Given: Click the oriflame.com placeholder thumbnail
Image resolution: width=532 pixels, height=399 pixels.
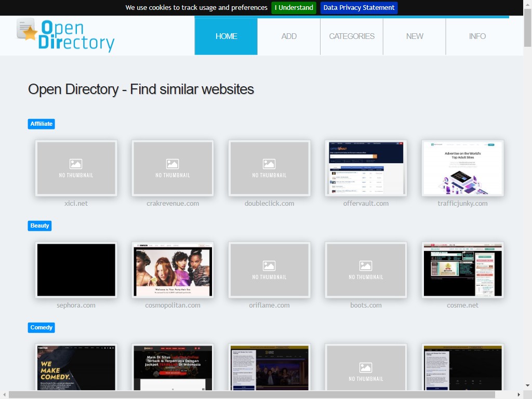Looking at the screenshot, I should (270, 270).
